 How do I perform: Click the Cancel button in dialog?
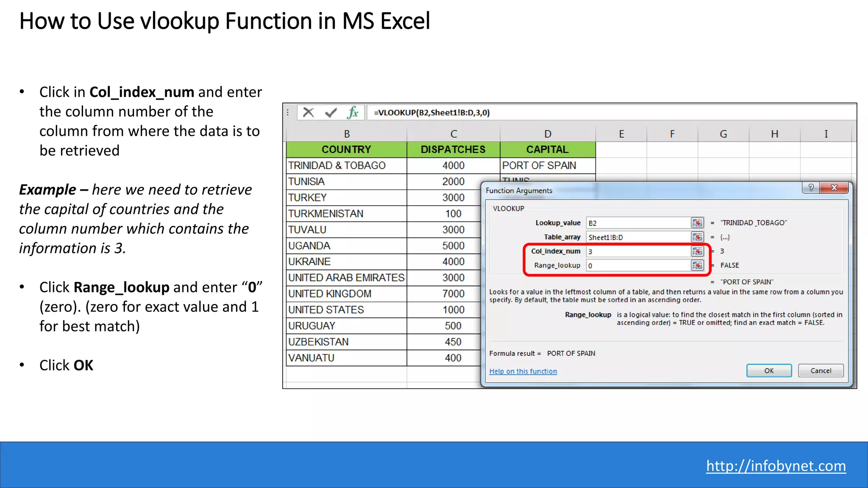(x=821, y=371)
